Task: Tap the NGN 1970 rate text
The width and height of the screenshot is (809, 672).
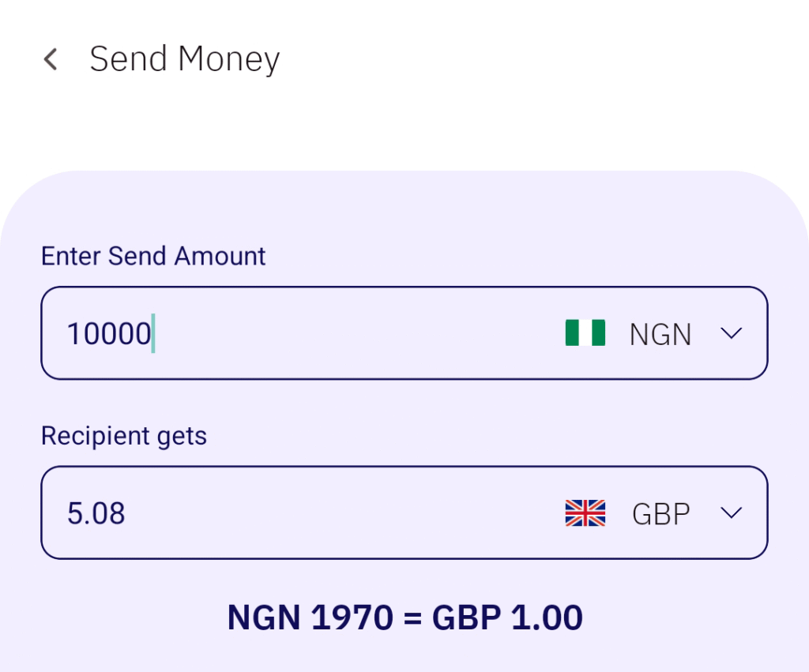Action: (310, 618)
